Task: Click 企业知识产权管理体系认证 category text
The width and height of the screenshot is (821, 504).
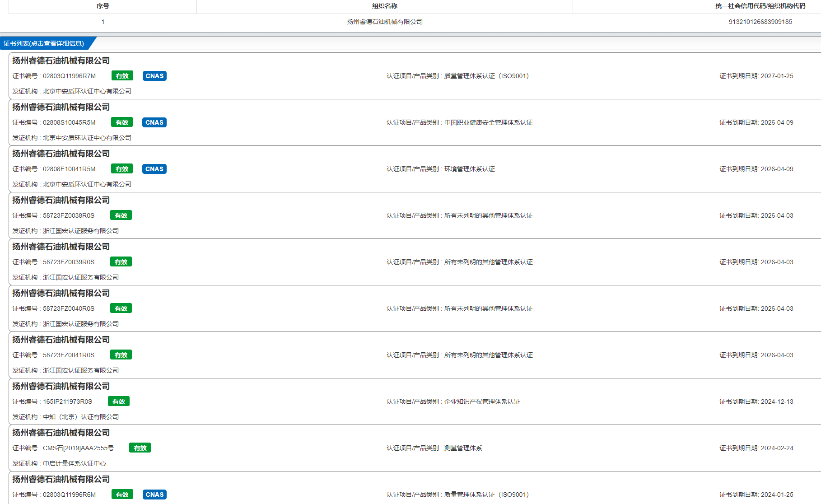Action: coord(482,401)
